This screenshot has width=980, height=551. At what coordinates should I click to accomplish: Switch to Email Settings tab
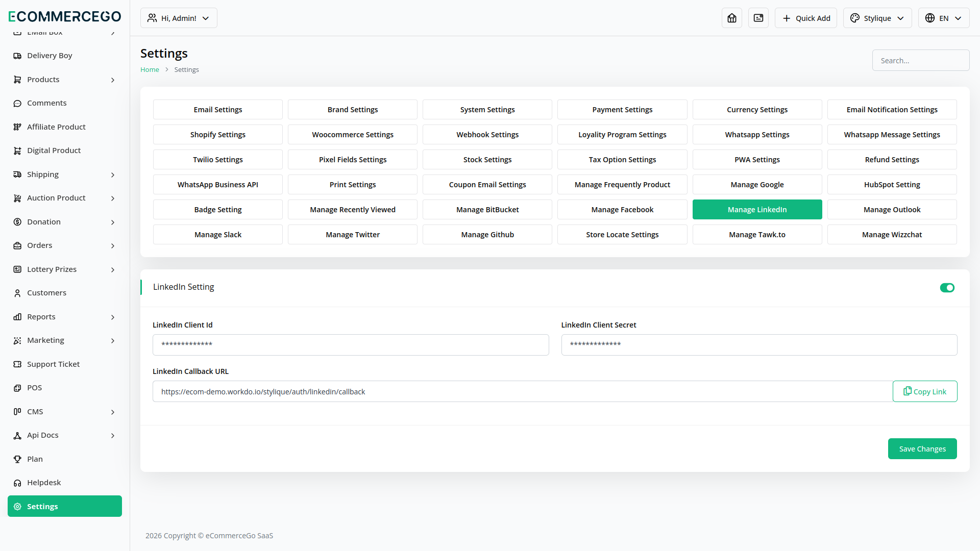218,110
